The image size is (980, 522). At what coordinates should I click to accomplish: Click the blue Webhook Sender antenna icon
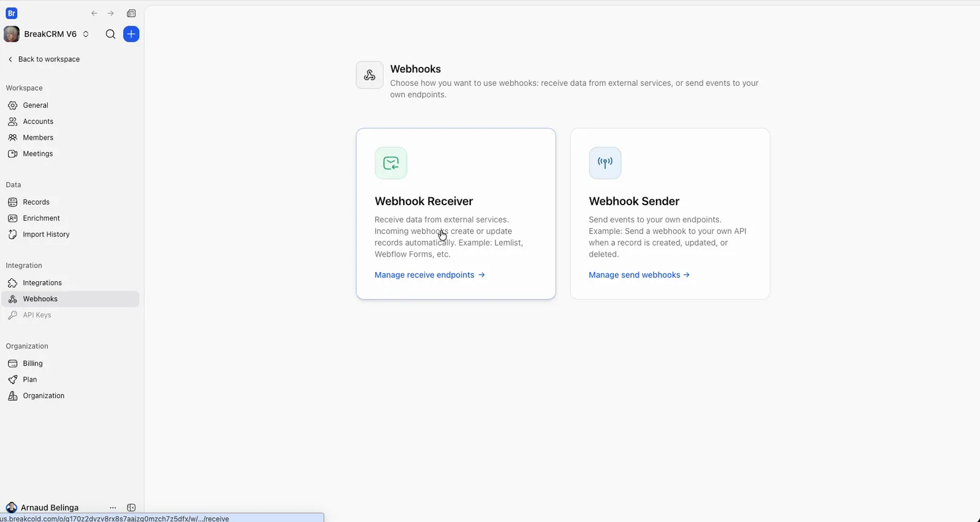[605, 163]
